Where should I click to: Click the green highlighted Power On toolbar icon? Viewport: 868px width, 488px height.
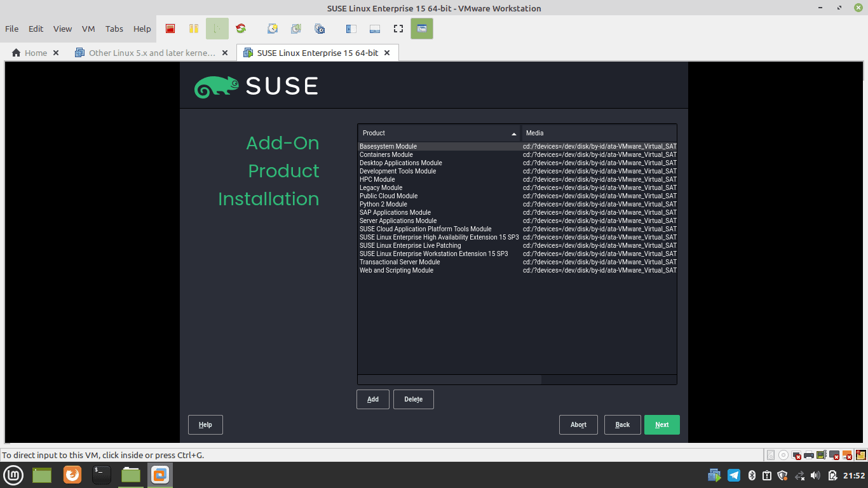(217, 29)
